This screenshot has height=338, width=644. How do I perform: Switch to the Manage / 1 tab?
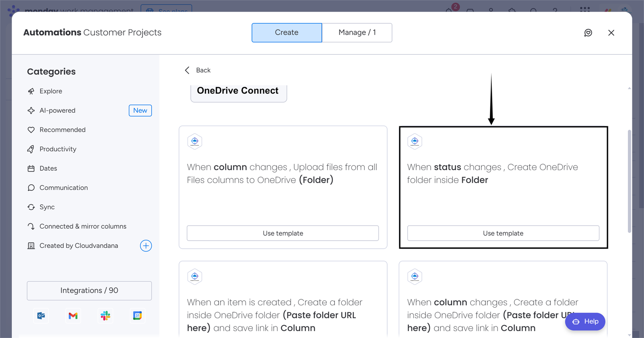(x=357, y=33)
